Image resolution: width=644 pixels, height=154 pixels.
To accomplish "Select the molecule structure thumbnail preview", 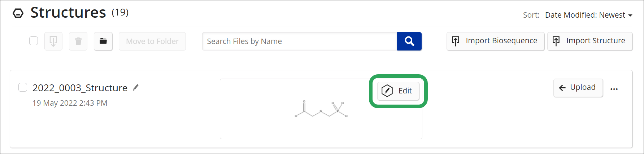I will (321, 109).
